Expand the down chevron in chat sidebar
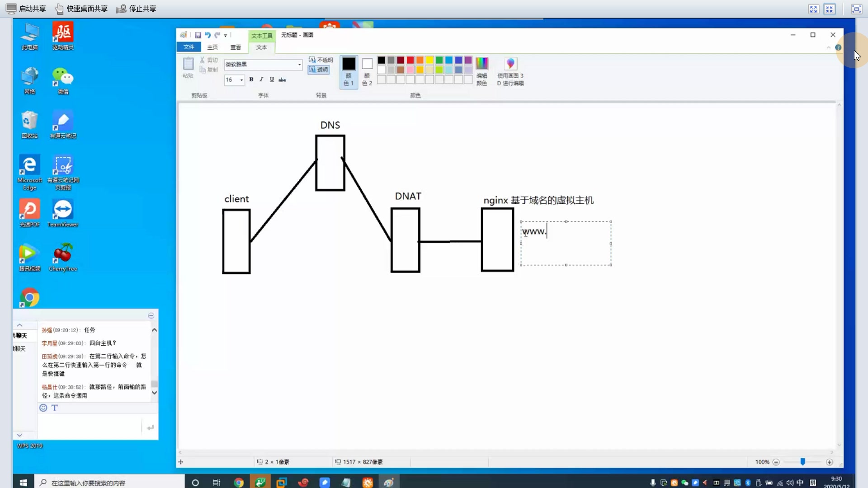Viewport: 868px width, 488px height. pyautogui.click(x=19, y=435)
